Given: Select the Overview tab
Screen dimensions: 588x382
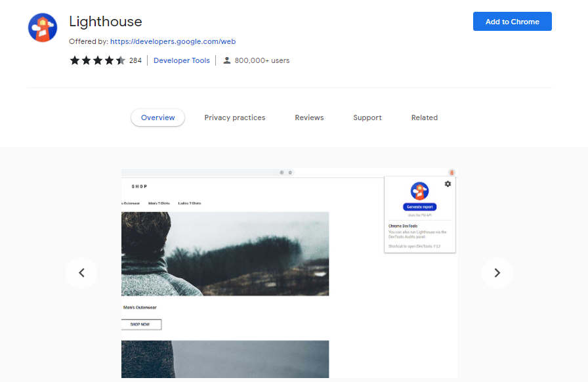Looking at the screenshot, I should [157, 117].
